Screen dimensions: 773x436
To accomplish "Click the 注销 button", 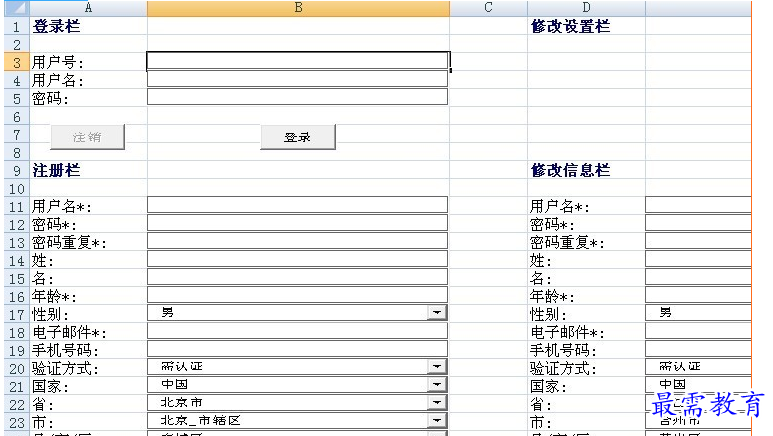I will click(87, 137).
